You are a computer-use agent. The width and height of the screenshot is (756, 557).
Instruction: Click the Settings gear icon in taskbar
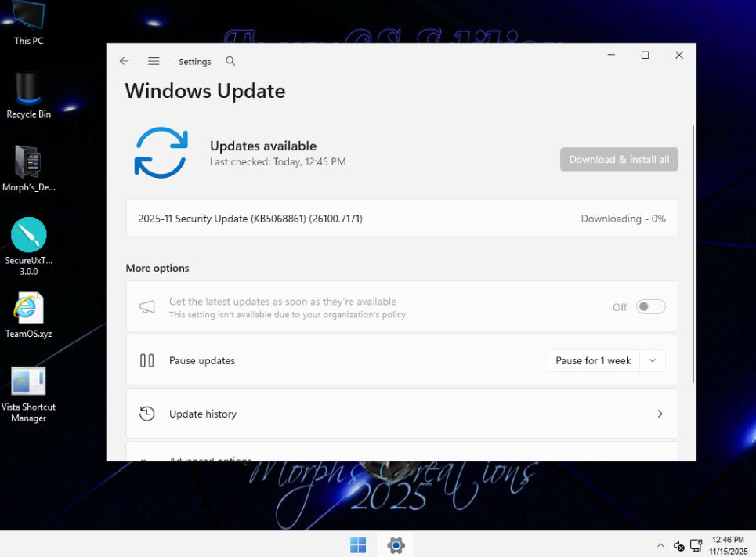coord(396,544)
